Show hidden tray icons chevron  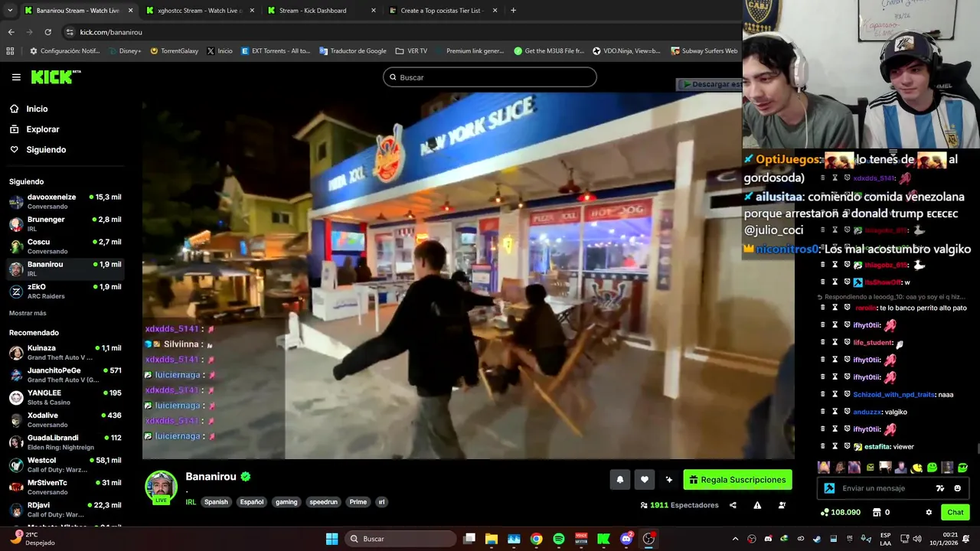pos(735,539)
